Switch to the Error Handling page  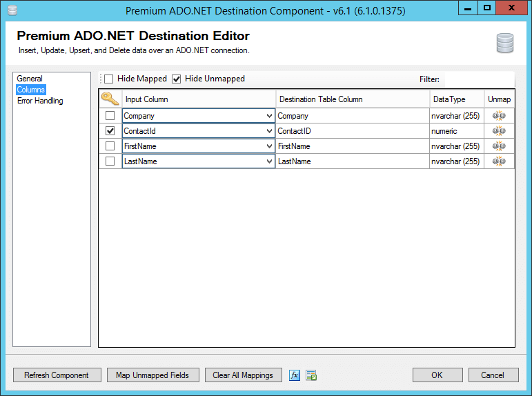pos(40,101)
